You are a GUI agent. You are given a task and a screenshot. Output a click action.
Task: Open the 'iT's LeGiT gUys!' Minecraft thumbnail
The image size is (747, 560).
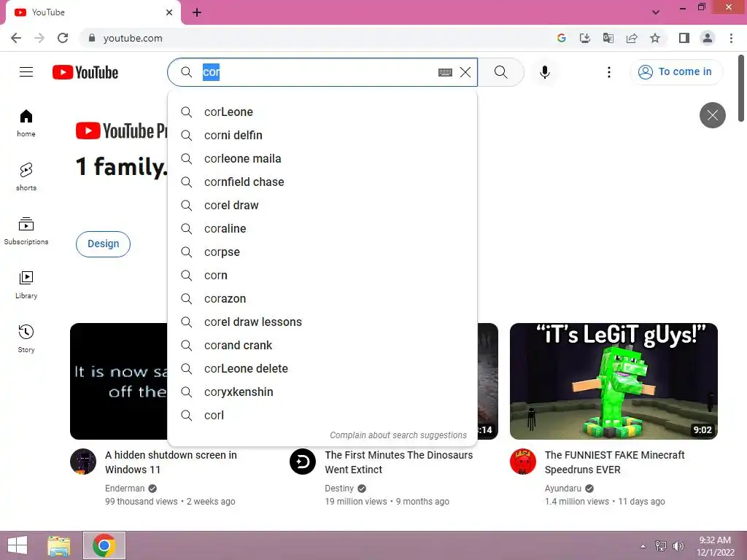coord(614,381)
